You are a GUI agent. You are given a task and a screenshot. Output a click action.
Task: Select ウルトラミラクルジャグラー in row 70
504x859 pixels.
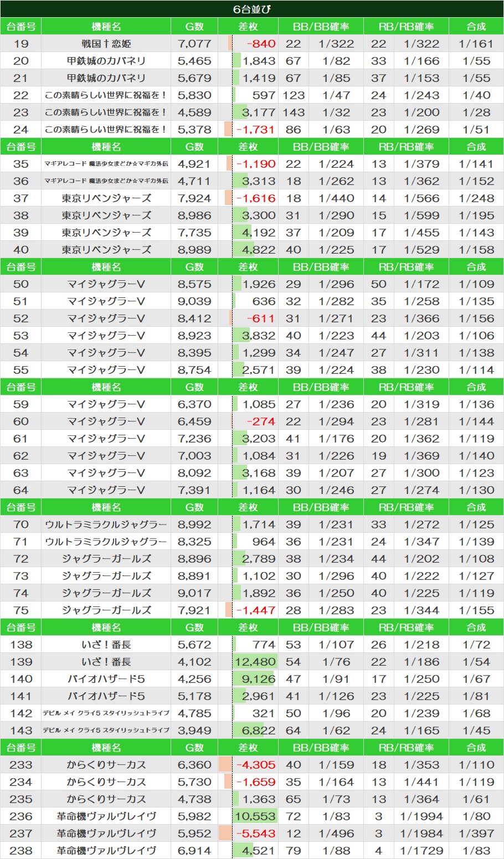pos(106,524)
